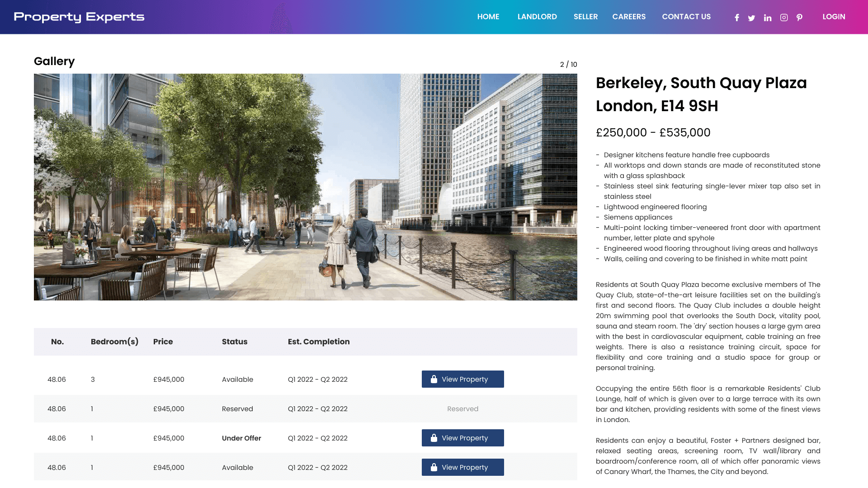868x488 pixels.
Task: Click the Status column header
Action: click(x=234, y=342)
